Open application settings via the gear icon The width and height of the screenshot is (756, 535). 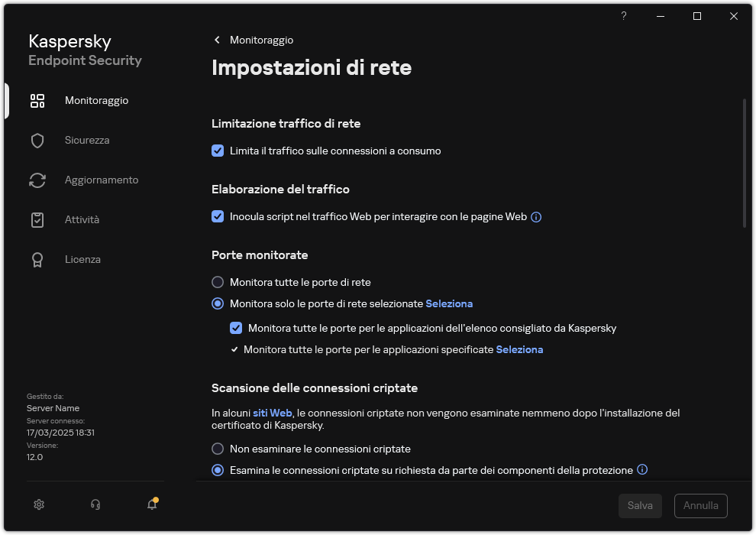click(38, 504)
